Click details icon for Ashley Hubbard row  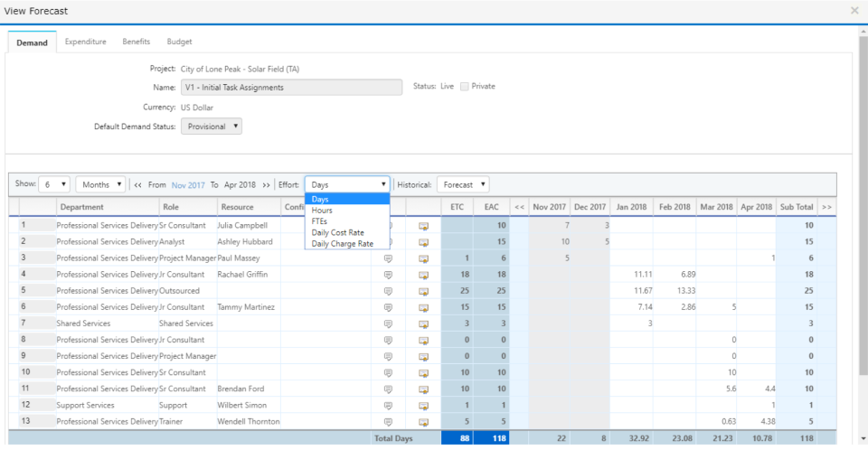click(423, 242)
